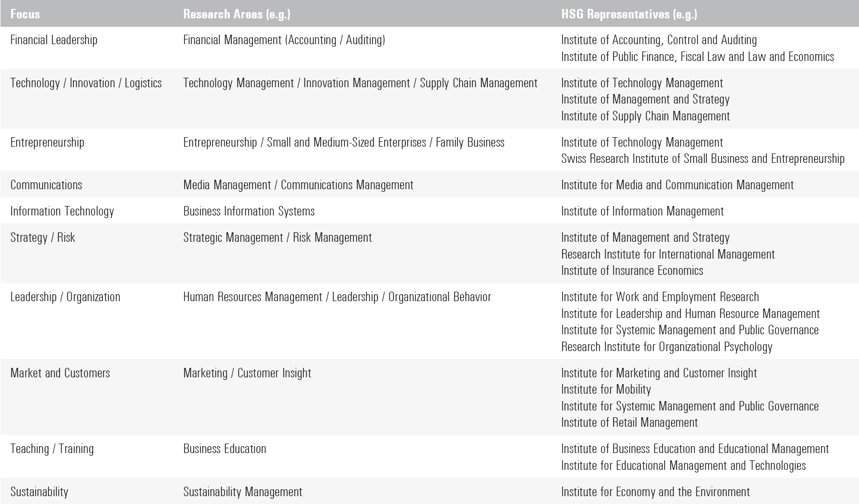Click Research Institute for International Management

click(668, 254)
